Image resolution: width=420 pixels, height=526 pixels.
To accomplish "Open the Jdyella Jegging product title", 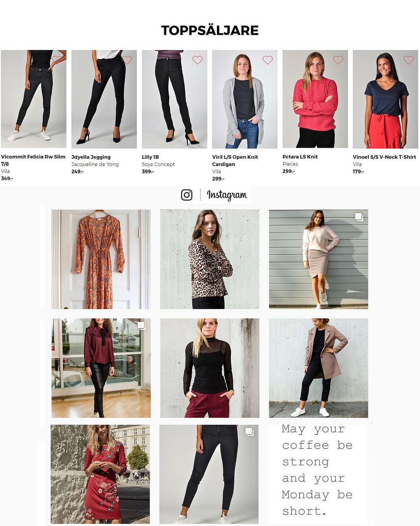I will click(x=91, y=157).
